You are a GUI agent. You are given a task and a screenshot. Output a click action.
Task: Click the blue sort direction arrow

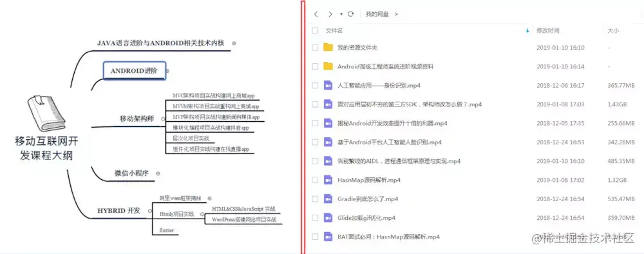tap(527, 31)
